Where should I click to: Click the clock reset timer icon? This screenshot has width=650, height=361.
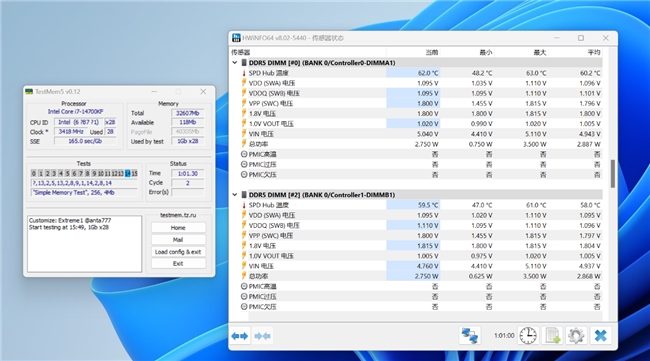[528, 335]
